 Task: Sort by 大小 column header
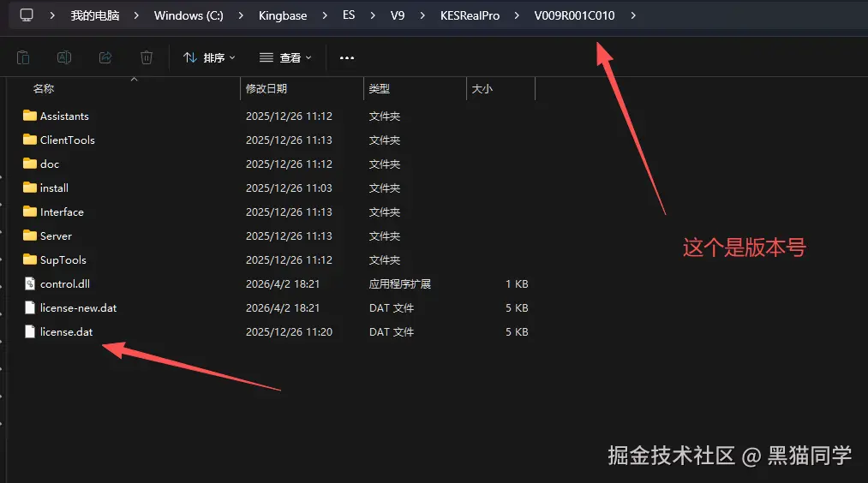(482, 88)
